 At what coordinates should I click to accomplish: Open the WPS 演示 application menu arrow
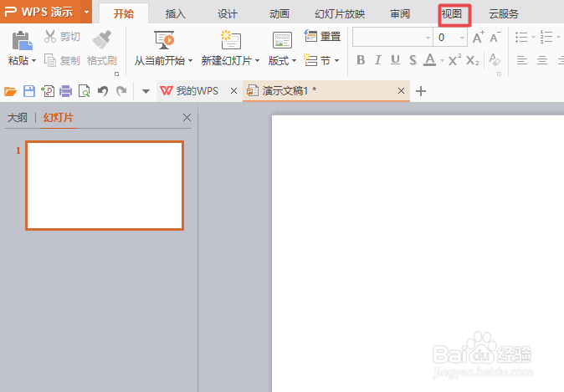(86, 12)
